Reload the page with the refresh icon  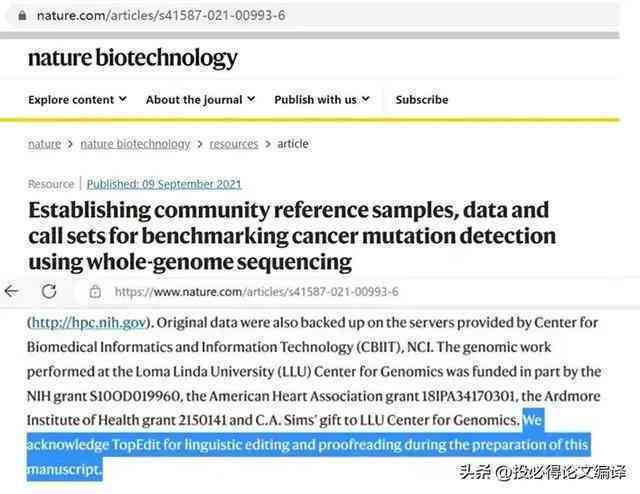click(x=49, y=291)
